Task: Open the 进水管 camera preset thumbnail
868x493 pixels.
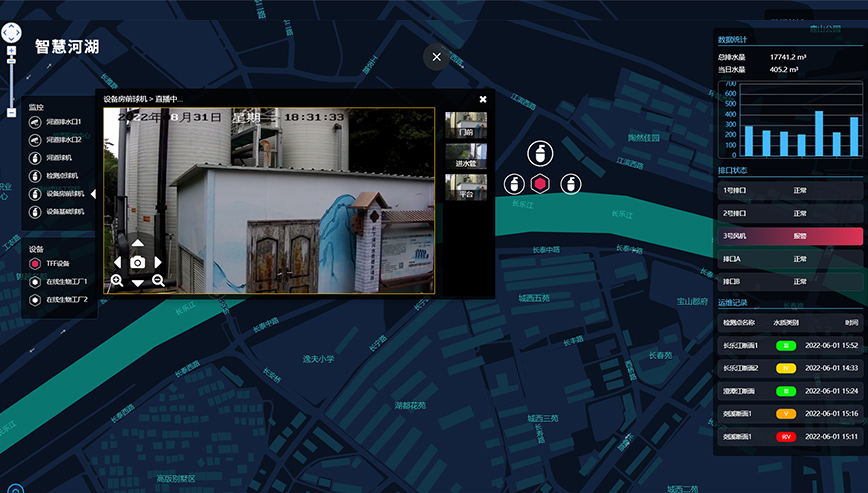Action: [x=466, y=155]
